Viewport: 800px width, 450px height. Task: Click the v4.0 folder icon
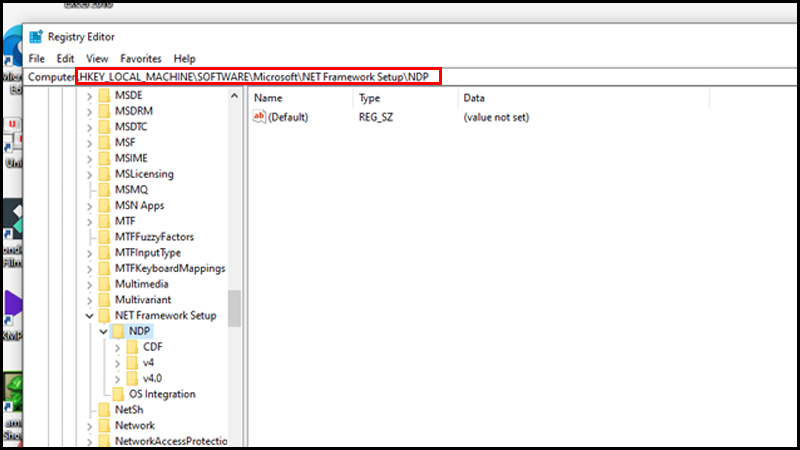pos(132,379)
